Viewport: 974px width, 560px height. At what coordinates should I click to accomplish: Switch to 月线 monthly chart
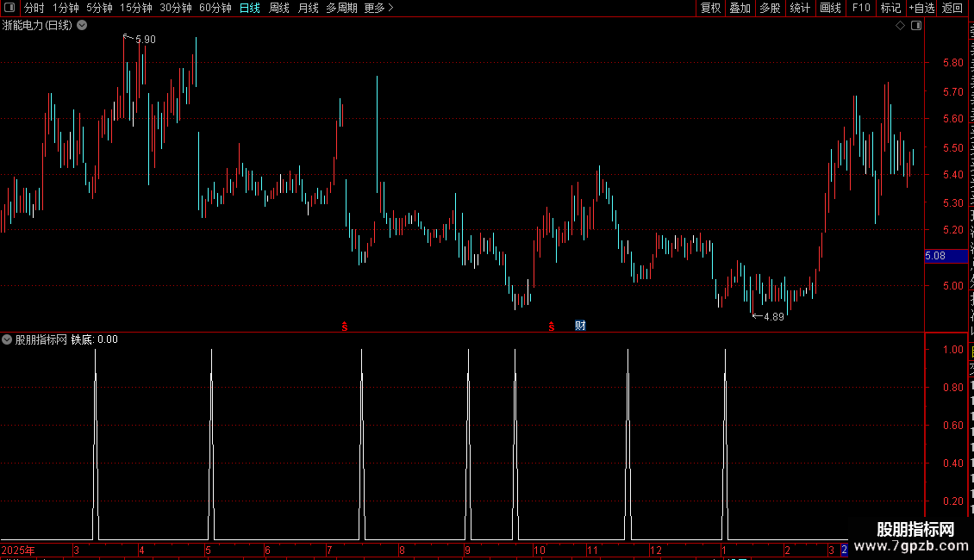[x=308, y=8]
